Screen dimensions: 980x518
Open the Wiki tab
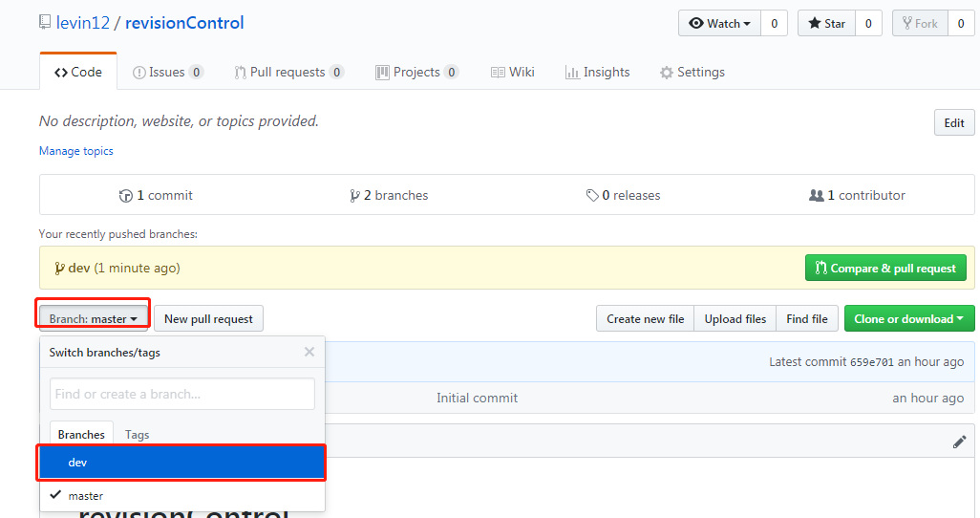[x=513, y=72]
